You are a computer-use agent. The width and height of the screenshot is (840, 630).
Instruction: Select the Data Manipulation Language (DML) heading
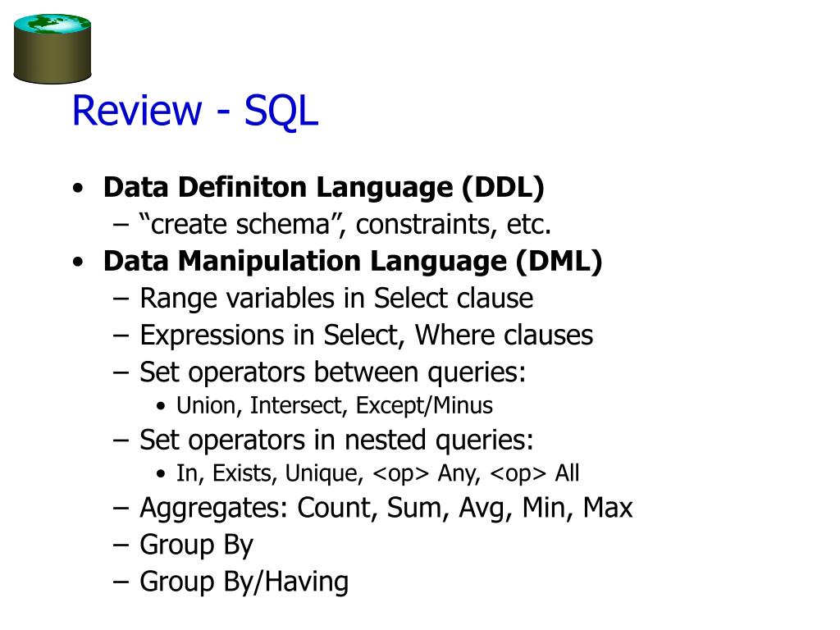353,262
